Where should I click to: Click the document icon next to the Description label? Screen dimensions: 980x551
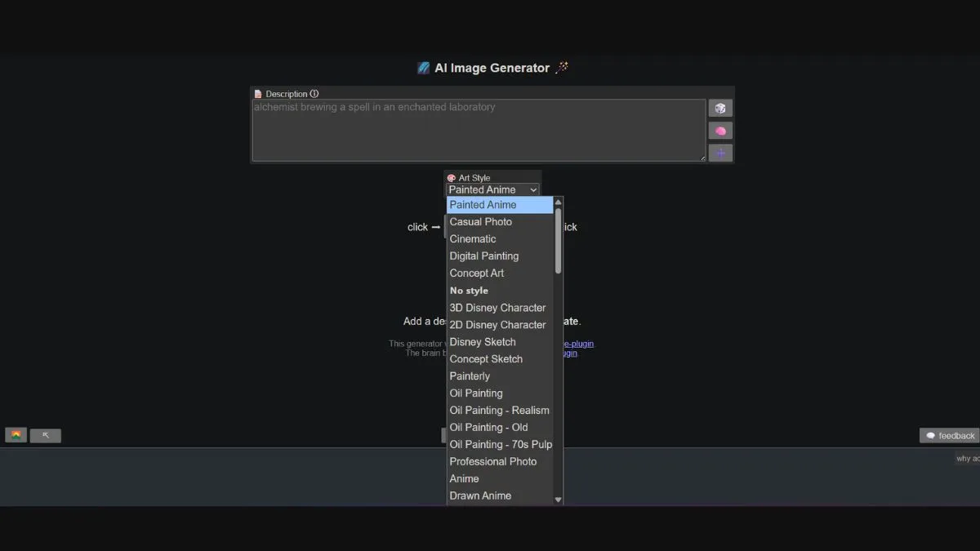point(258,93)
